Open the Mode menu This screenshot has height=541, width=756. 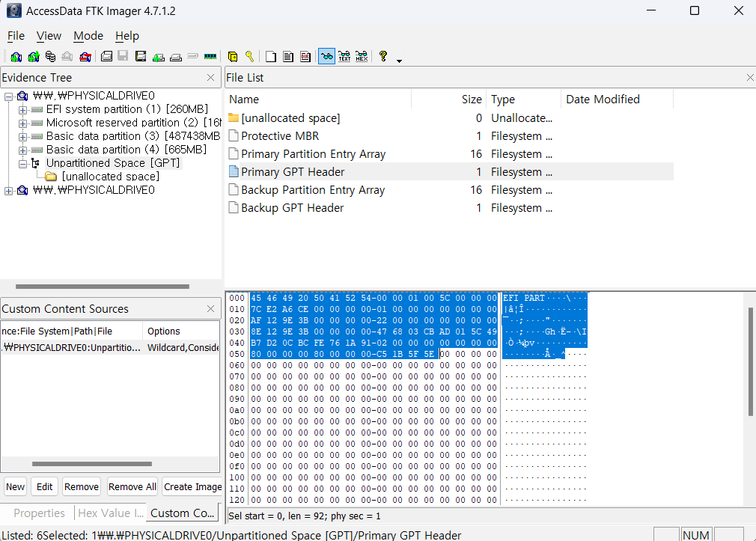[88, 36]
